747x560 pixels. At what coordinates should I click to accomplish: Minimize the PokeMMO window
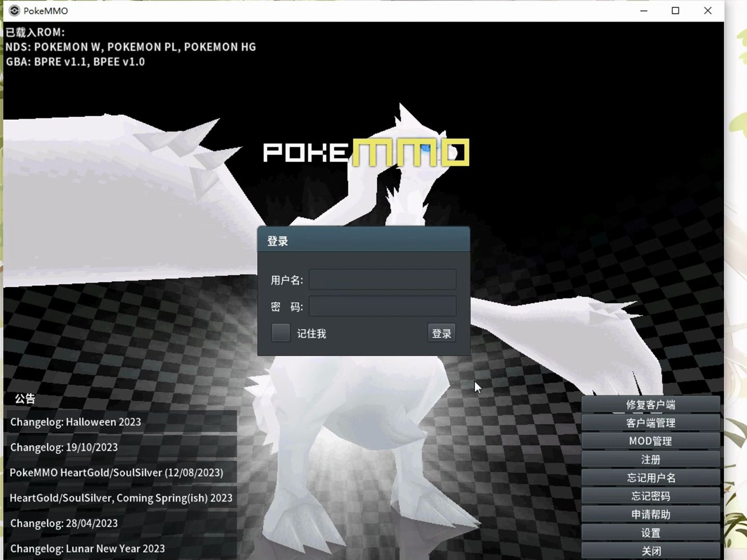tap(644, 10)
